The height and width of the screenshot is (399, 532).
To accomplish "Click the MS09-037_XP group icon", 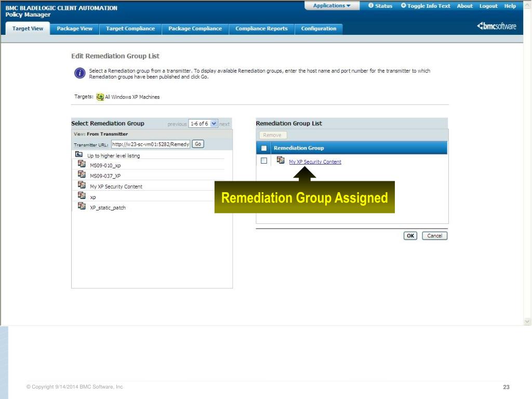I will (82, 175).
